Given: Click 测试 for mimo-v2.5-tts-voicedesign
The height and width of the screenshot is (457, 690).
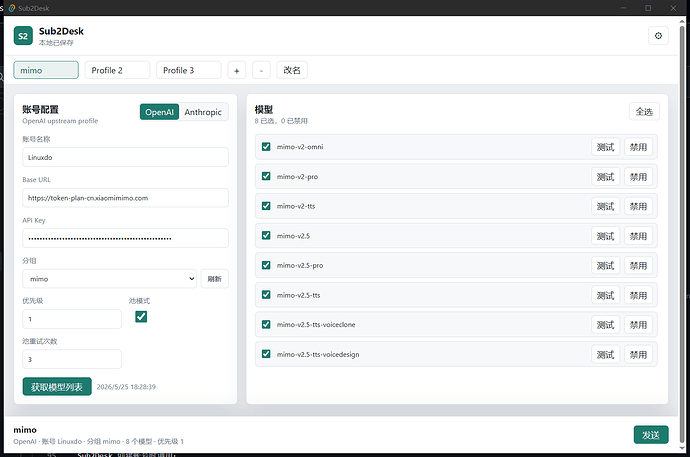Looking at the screenshot, I should click(x=606, y=354).
